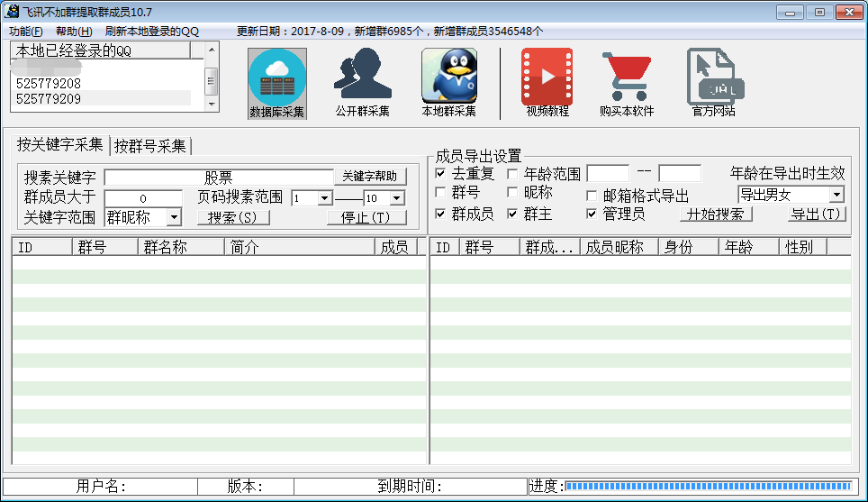Minimize the 飞讯 window
The width and height of the screenshot is (868, 502).
pyautogui.click(x=790, y=12)
